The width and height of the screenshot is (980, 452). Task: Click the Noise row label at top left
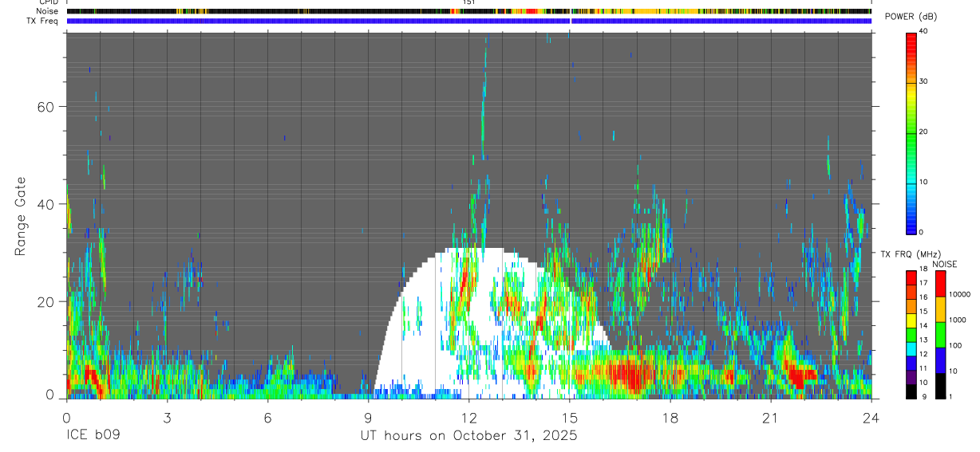(x=46, y=11)
